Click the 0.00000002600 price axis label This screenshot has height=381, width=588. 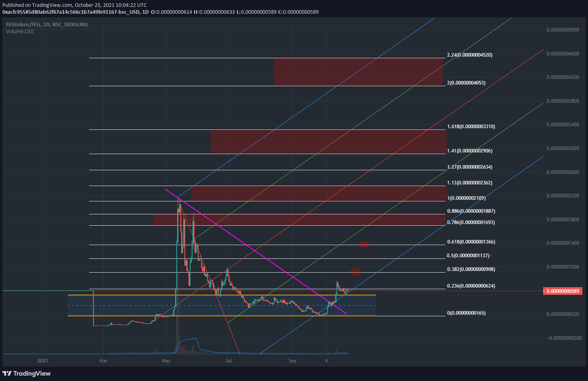pyautogui.click(x=563, y=172)
